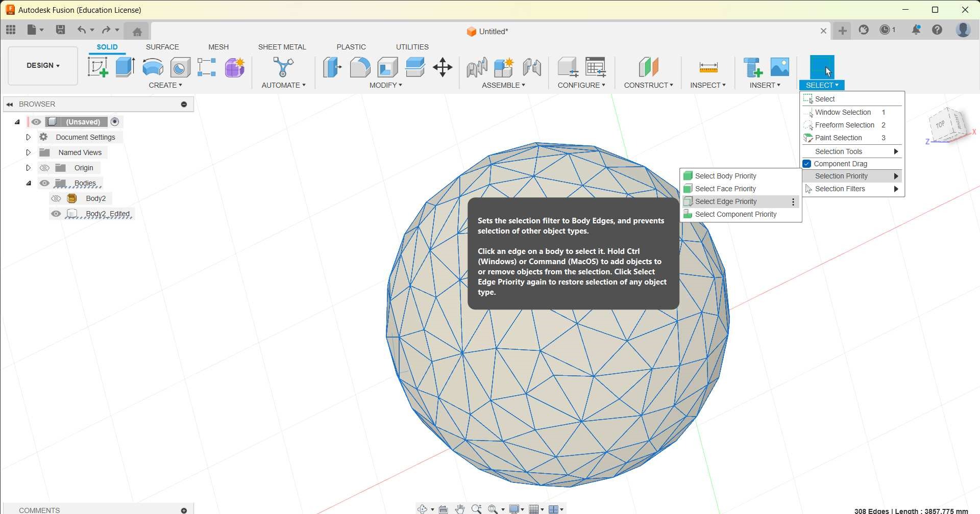Expand the Document Settings tree node
The height and width of the screenshot is (514, 980).
29,137
